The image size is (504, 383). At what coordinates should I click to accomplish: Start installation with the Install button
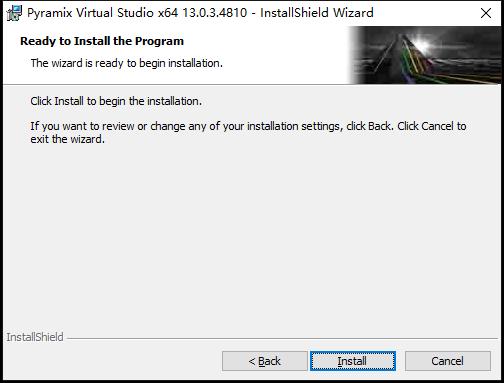tap(353, 361)
